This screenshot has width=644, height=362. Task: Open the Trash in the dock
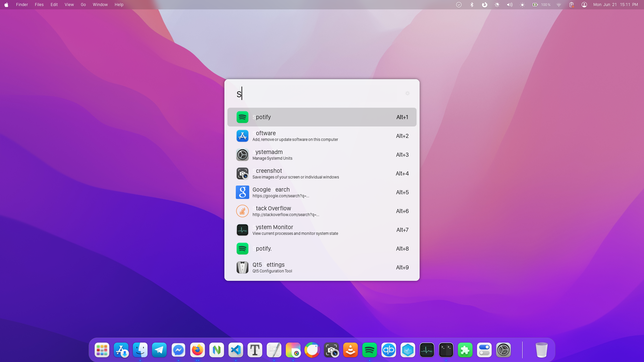541,350
